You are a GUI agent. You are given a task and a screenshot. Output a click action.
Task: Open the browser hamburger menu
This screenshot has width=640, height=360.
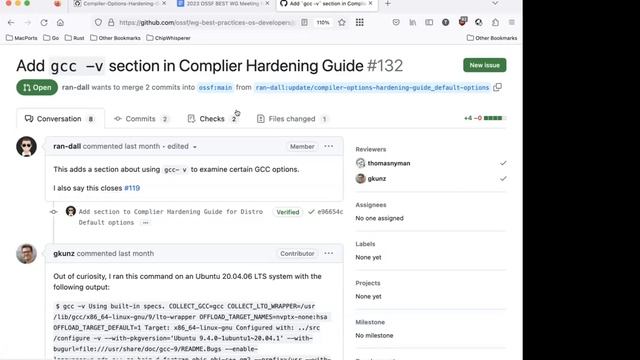coord(511,22)
